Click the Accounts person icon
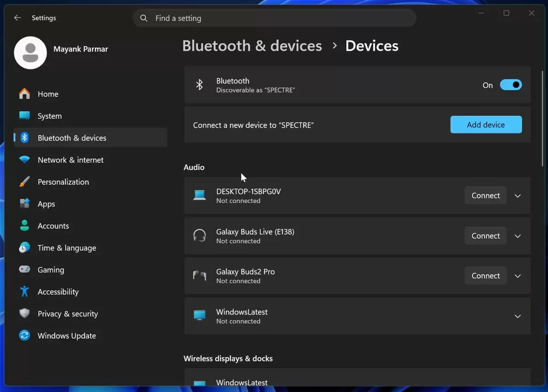Viewport: 548px width, 392px height. (25, 226)
